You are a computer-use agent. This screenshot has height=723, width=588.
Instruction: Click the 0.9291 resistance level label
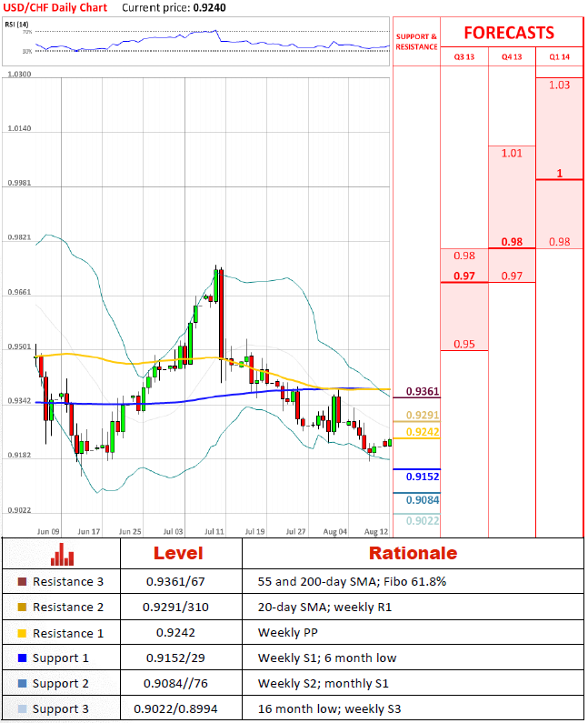[x=423, y=415]
